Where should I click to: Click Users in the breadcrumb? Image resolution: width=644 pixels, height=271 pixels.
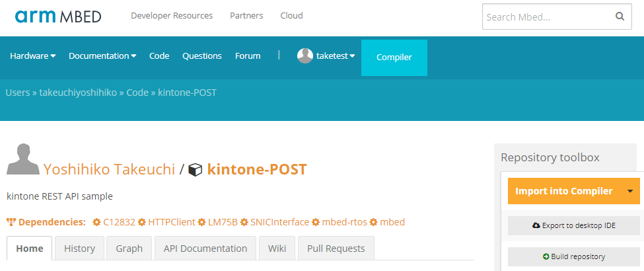coord(18,93)
